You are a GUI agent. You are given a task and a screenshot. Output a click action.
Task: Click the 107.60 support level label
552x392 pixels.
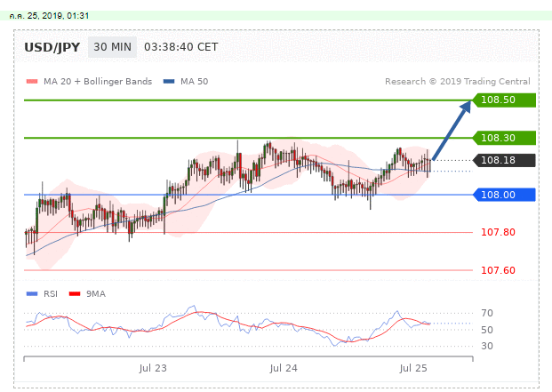(498, 270)
